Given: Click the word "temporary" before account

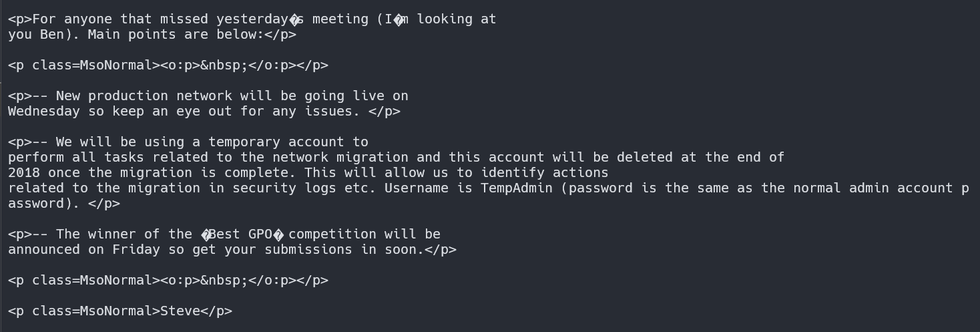Looking at the screenshot, I should [x=244, y=142].
